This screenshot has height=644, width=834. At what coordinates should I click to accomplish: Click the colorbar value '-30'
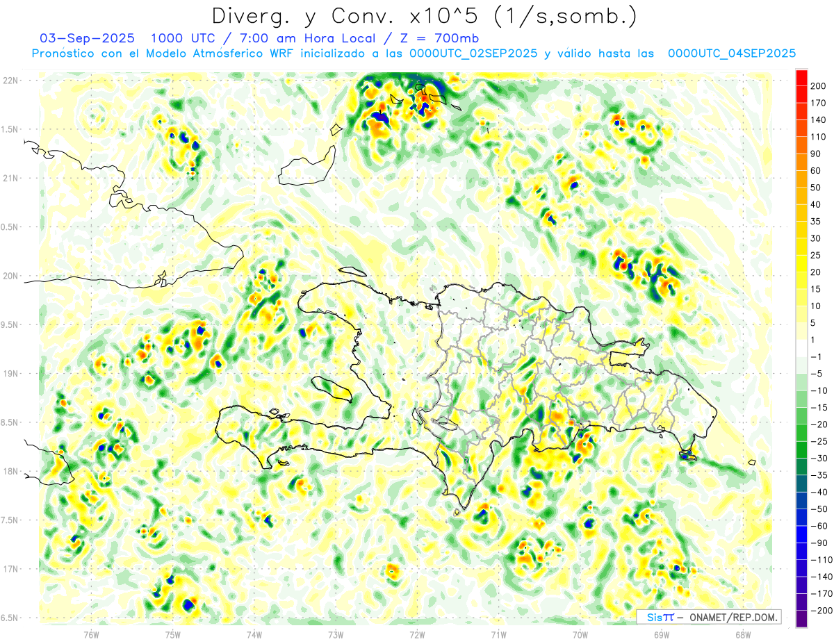coord(819,459)
